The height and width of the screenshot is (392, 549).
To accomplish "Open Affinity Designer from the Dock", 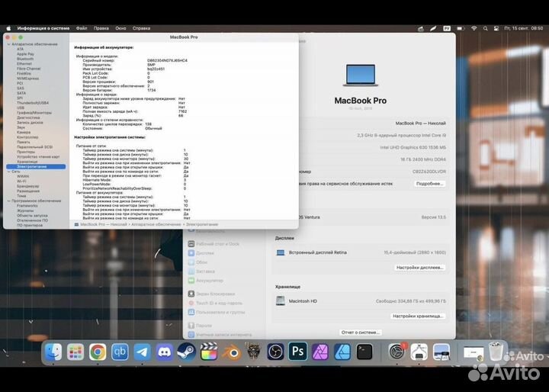I will 342,352.
